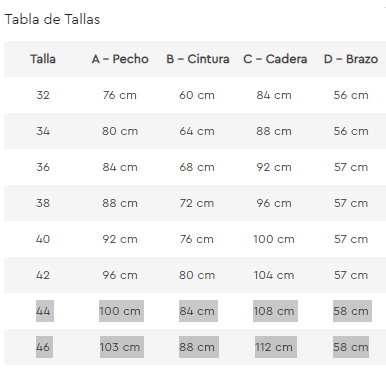The width and height of the screenshot is (386, 389).
Task: Click the 100 cm hip value for size 40
Action: [x=274, y=239]
